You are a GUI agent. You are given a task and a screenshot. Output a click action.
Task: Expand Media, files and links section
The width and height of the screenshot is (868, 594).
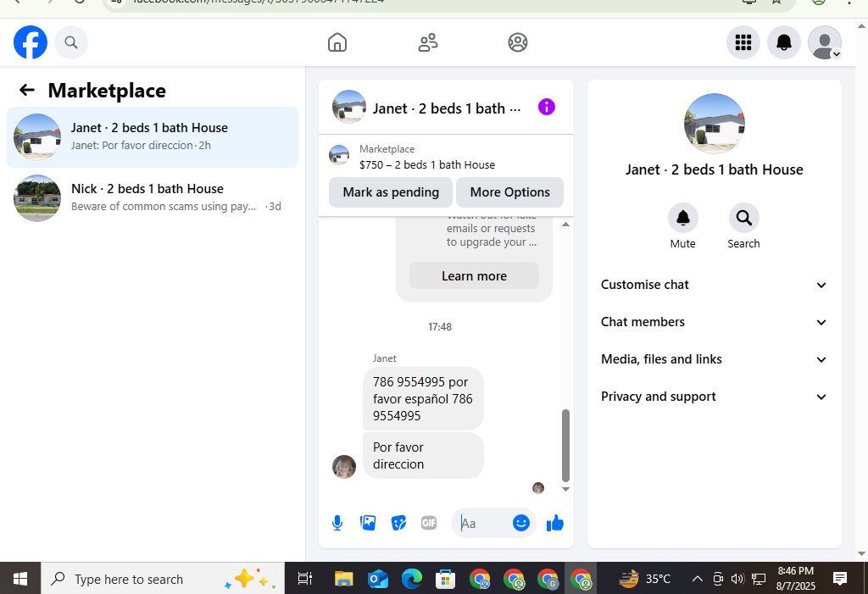714,359
